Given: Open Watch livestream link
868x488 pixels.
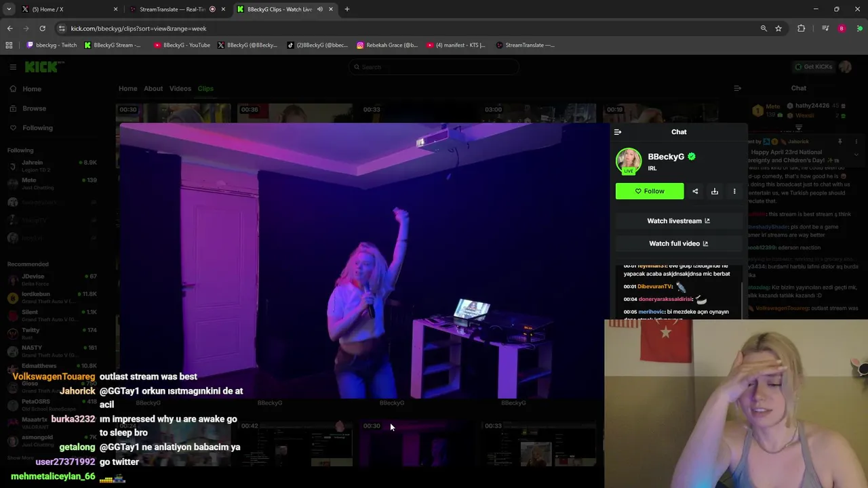Looking at the screenshot, I should (x=678, y=221).
